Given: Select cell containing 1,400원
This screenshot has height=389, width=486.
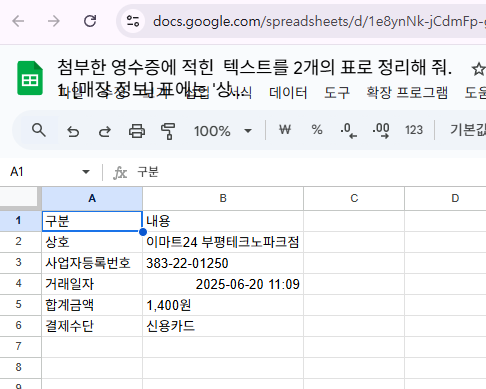Looking at the screenshot, I should 223,305.
